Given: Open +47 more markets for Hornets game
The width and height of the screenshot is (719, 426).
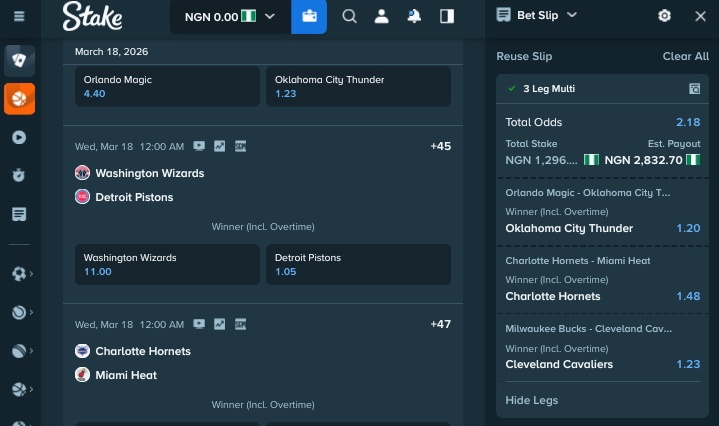Looking at the screenshot, I should click(x=440, y=324).
